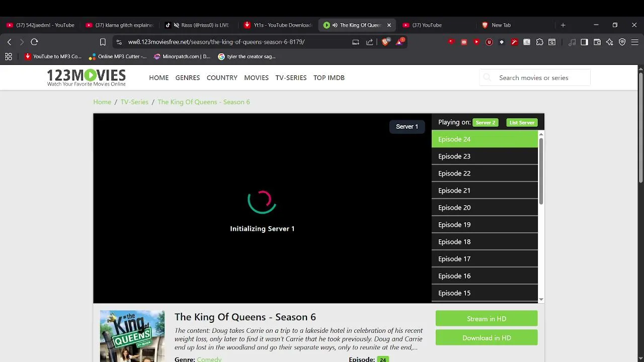
Task: Open TOP IMDB in the site navigation
Action: [329, 78]
